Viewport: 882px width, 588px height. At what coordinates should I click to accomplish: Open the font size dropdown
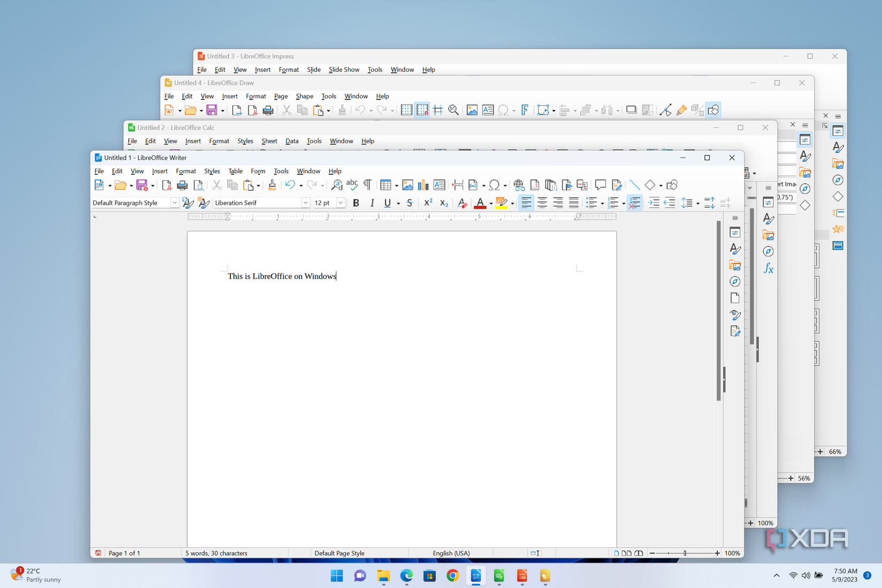click(341, 203)
